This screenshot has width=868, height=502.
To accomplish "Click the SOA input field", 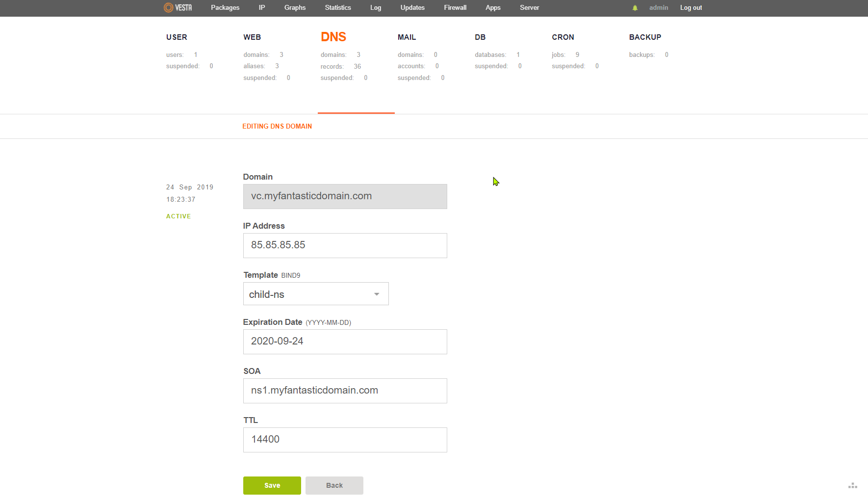I will (x=345, y=391).
